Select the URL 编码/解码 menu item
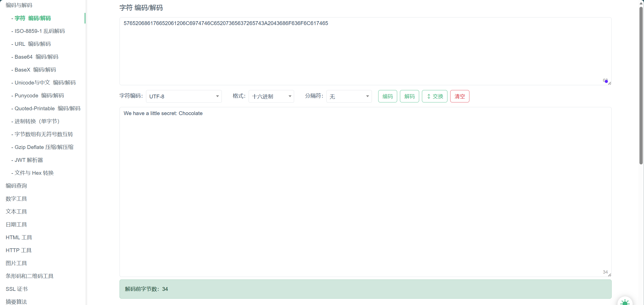Viewport: 644px width, 305px height. [x=33, y=44]
